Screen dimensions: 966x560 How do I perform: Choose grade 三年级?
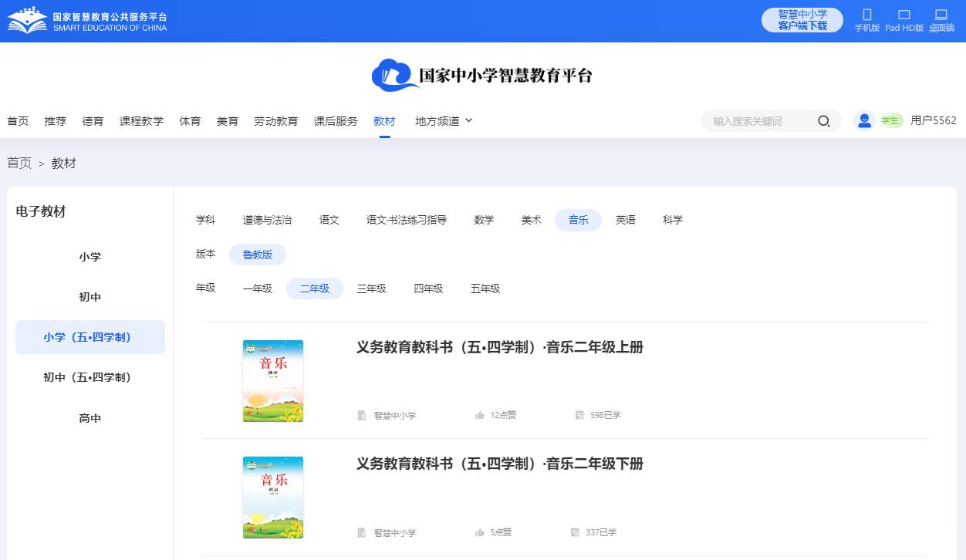coord(371,288)
